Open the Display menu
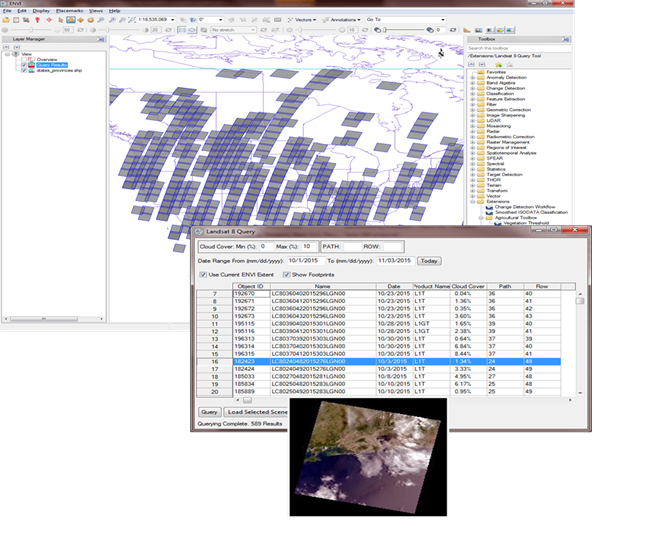The height and width of the screenshot is (550, 654). 41,11
